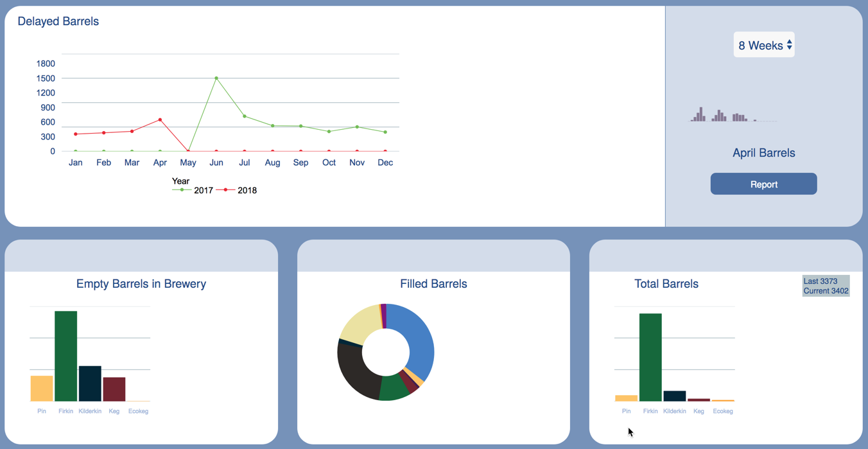Image resolution: width=868 pixels, height=449 pixels.
Task: Click the Firkin bar in Total Barrels chart
Action: point(650,357)
